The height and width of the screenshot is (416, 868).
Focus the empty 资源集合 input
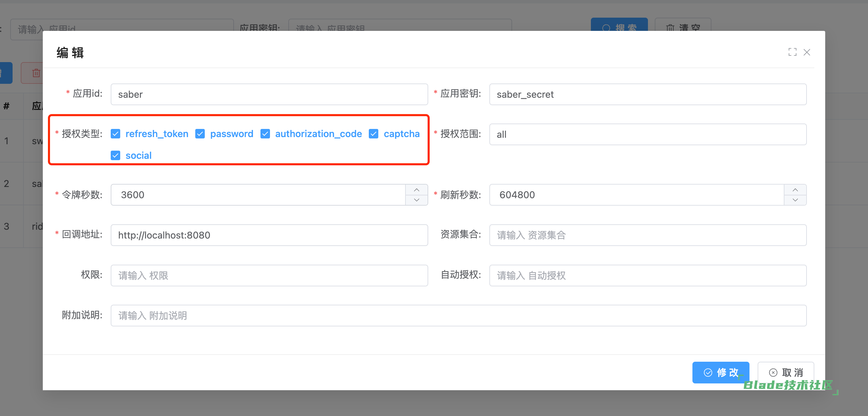[x=648, y=235]
